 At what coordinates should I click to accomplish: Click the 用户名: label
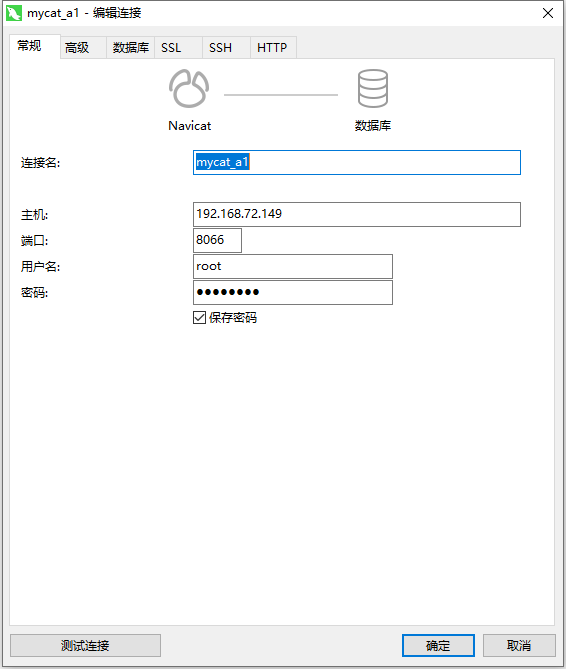[41, 267]
